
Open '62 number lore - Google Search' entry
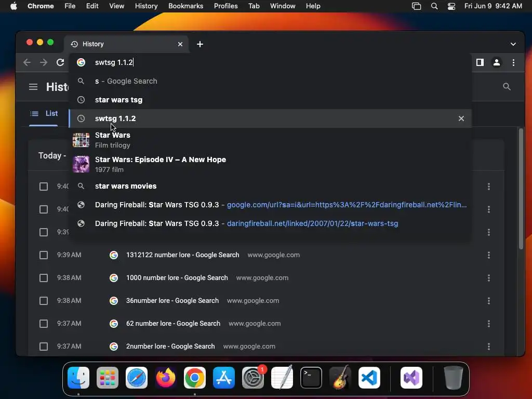click(173, 324)
